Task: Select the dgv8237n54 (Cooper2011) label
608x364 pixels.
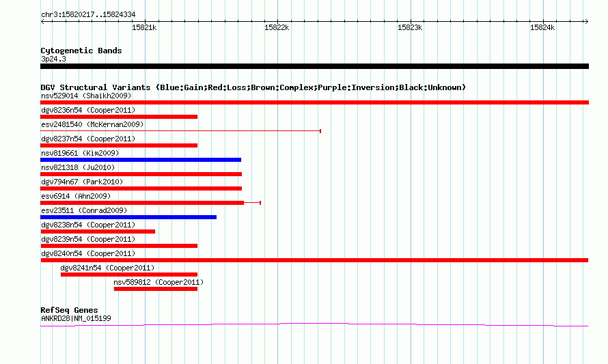Action: point(88,139)
